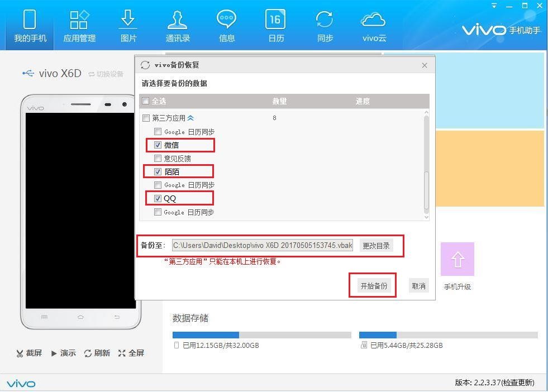Click 开始备份 to start backup
The width and height of the screenshot is (548, 392).
click(x=374, y=286)
